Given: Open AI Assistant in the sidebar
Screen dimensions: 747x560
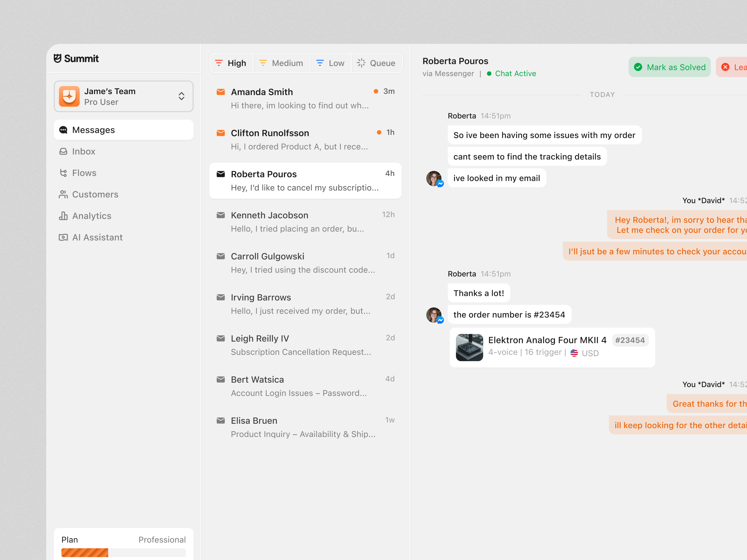Looking at the screenshot, I should pos(123,237).
